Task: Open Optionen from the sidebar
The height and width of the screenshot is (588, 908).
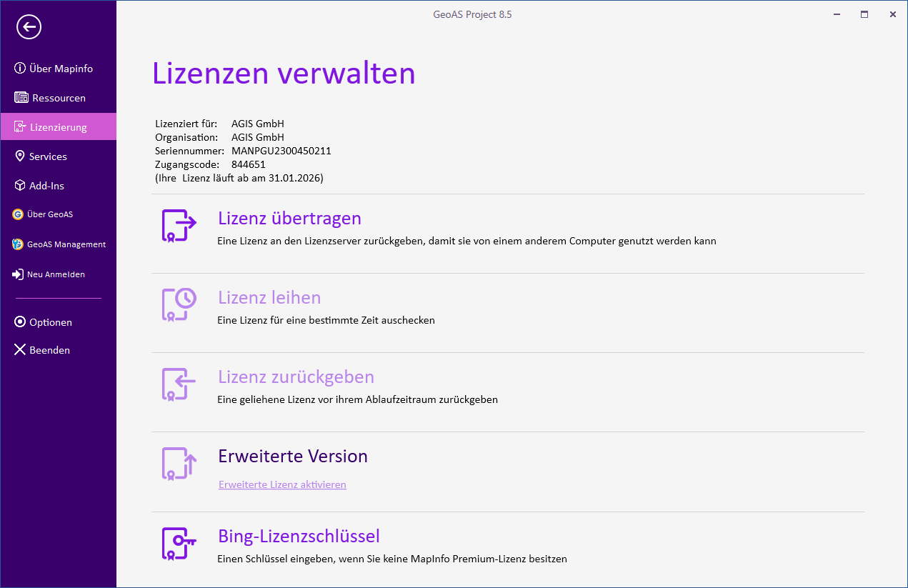Action: 50,322
